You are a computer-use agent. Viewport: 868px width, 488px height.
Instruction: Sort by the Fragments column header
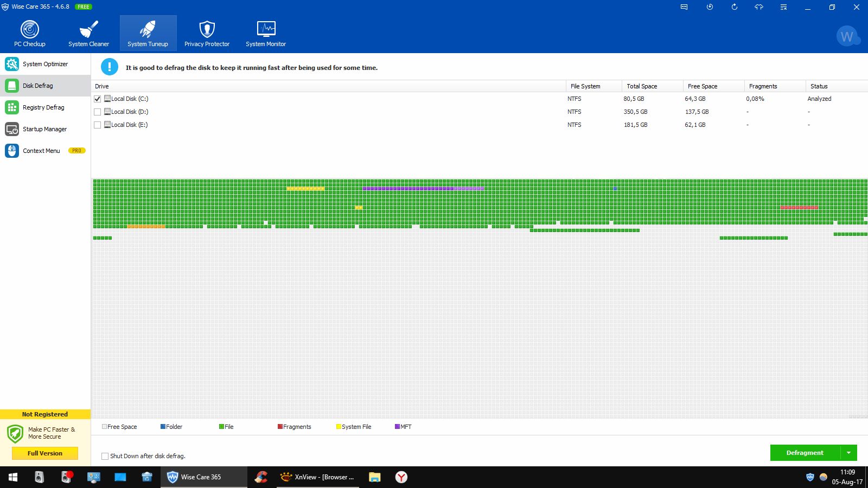(x=775, y=86)
